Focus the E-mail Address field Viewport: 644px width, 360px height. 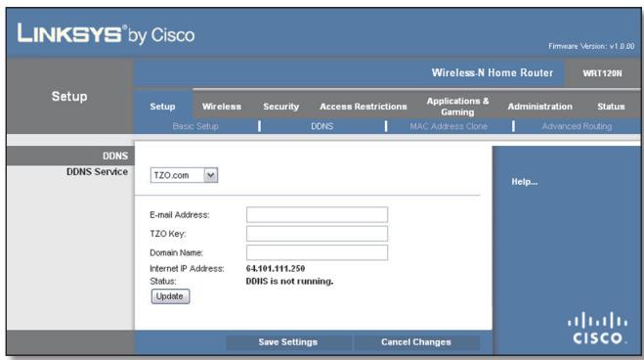pos(317,214)
